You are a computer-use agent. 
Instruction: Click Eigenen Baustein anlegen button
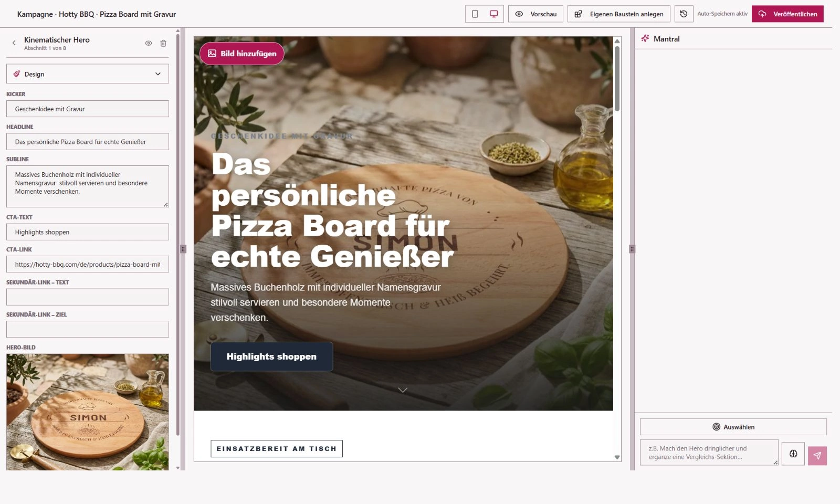pyautogui.click(x=619, y=14)
